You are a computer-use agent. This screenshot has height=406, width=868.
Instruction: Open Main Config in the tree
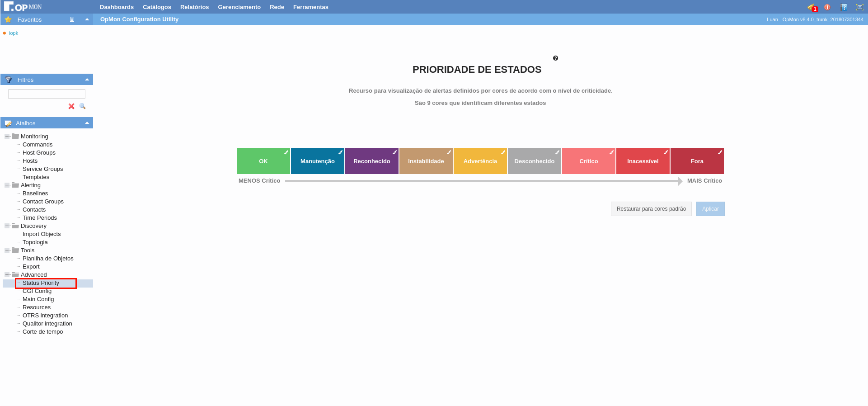click(38, 299)
